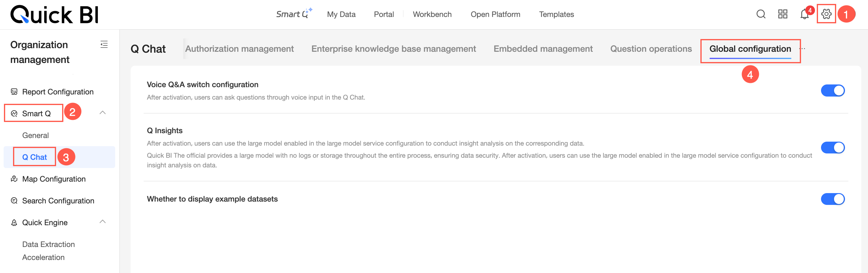Viewport: 868px width, 273px height.
Task: Toggle display example datasets switch
Action: [x=832, y=199]
